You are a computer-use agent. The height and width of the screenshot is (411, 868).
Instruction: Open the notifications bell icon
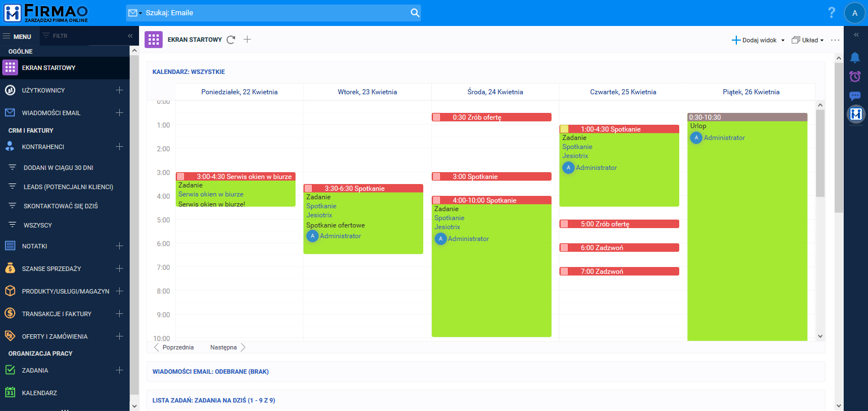(x=855, y=58)
